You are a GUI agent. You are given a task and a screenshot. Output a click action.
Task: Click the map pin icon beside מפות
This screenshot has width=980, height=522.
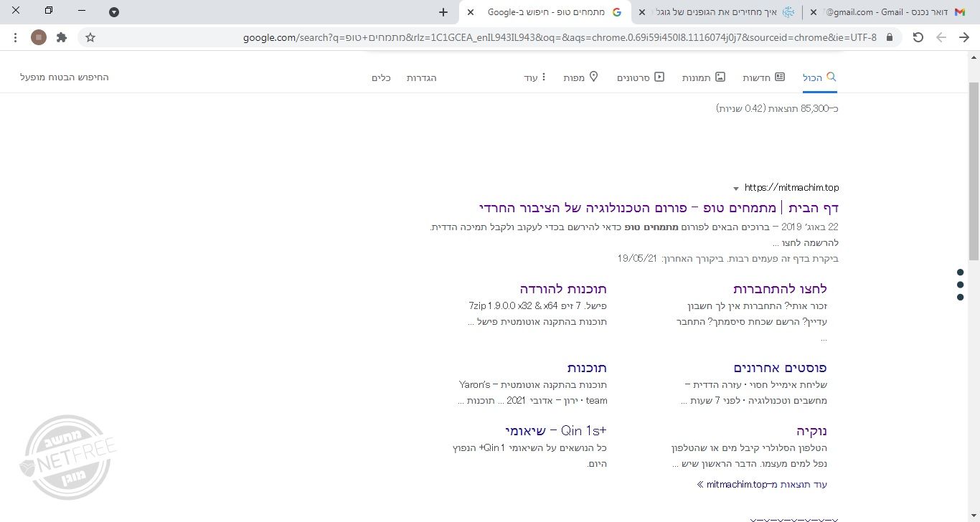click(594, 77)
